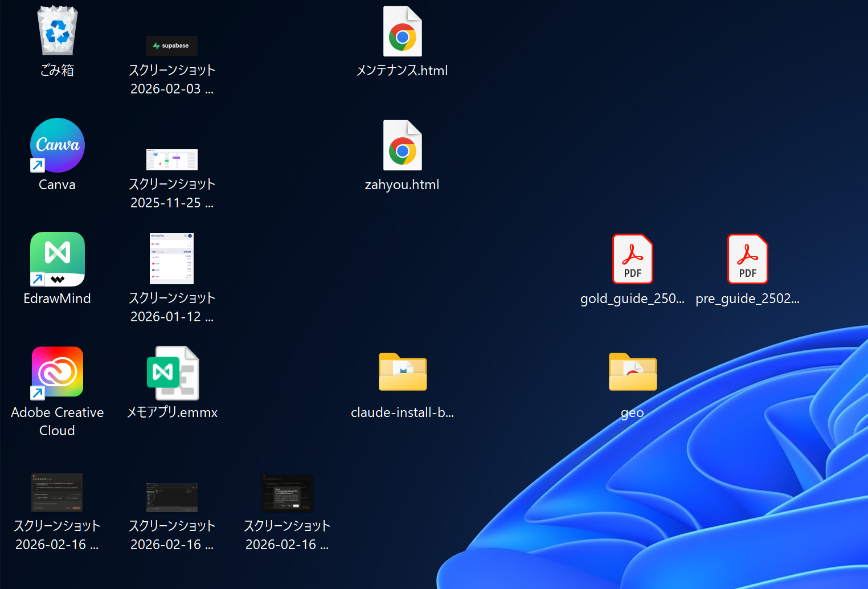Click the "pre_guide_2502..." filename label
The image size is (868, 589).
pyautogui.click(x=747, y=298)
